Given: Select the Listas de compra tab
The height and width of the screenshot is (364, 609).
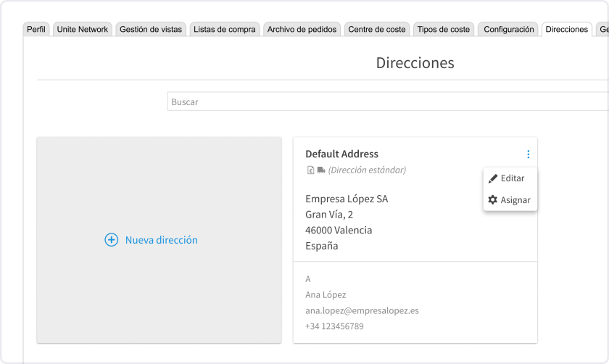Looking at the screenshot, I should click(x=224, y=30).
